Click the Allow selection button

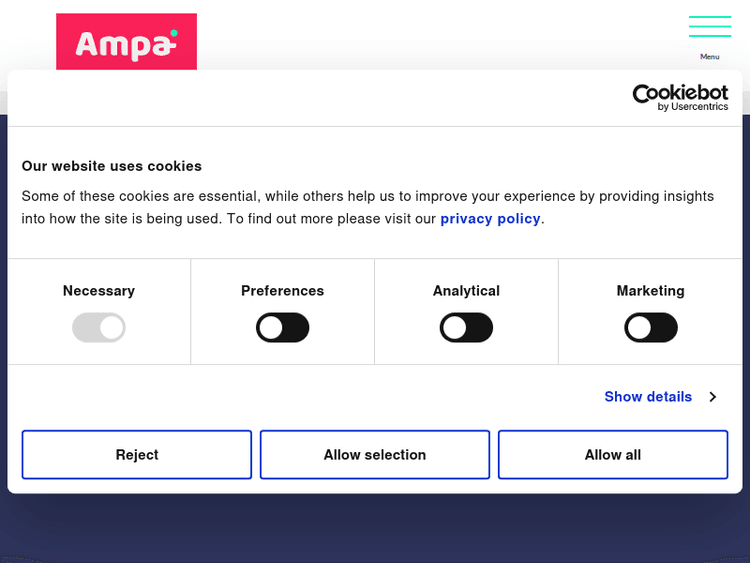point(375,455)
